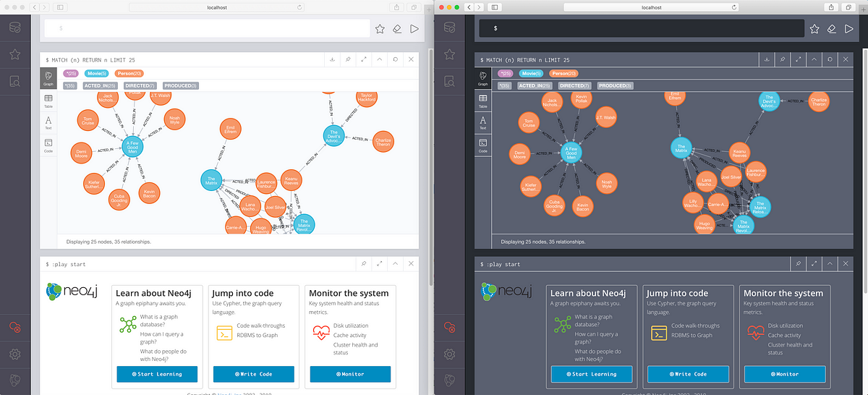Focus the Cypher editor input, right dark window
The height and width of the screenshot is (395, 868).
642,28
